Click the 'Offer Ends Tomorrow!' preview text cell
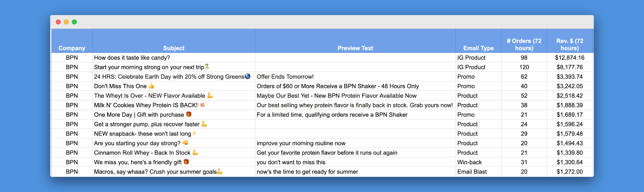Image resolution: width=644 pixels, height=192 pixels. pyautogui.click(x=285, y=77)
